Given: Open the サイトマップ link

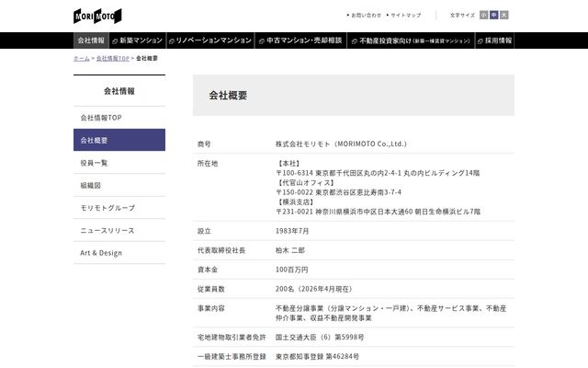Looking at the screenshot, I should (406, 16).
